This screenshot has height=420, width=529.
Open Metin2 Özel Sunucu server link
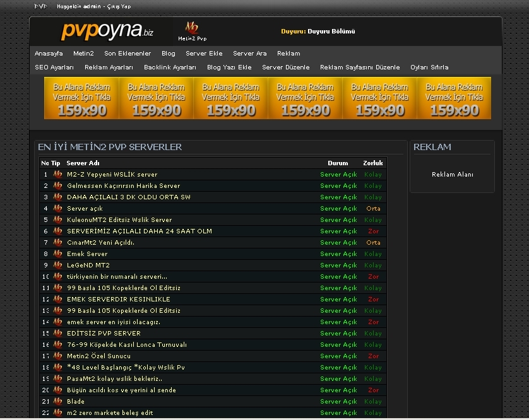click(98, 356)
